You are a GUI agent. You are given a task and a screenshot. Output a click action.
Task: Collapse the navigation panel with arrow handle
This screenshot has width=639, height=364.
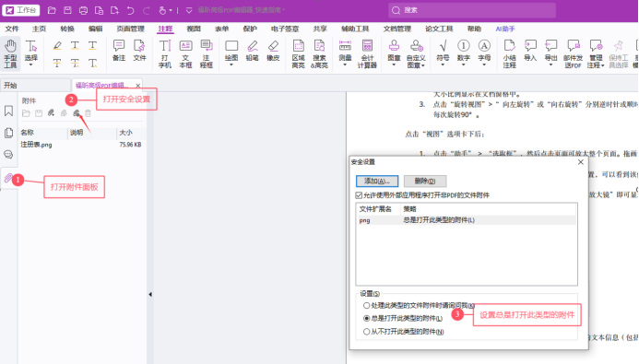pyautogui.click(x=150, y=294)
